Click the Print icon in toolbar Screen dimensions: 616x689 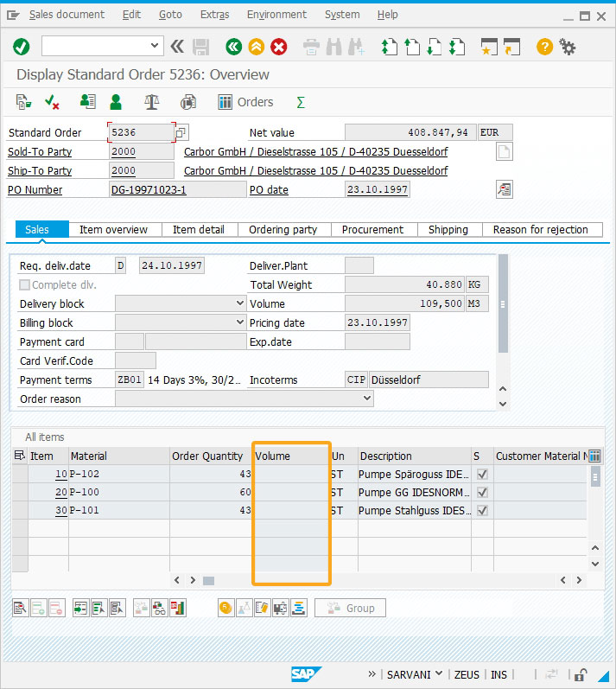311,47
